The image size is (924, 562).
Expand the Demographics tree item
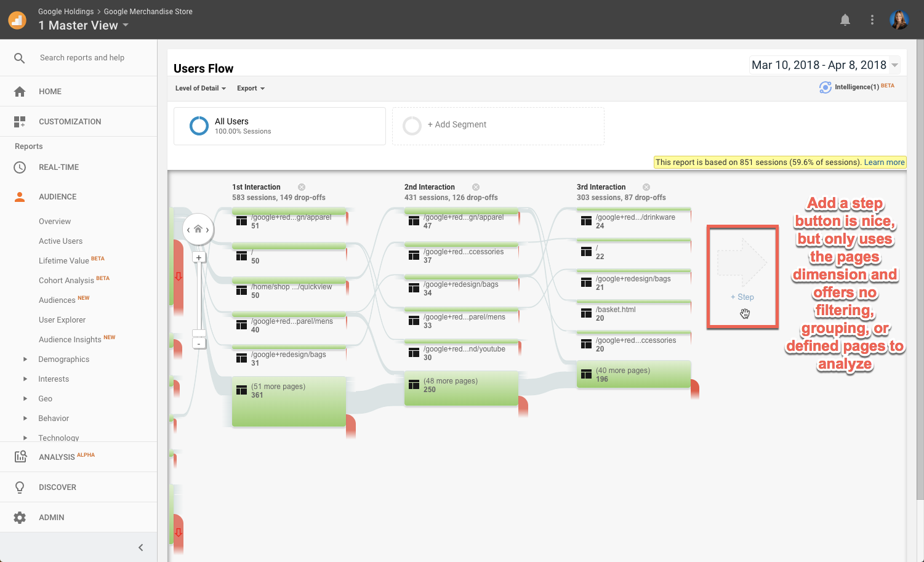(25, 359)
